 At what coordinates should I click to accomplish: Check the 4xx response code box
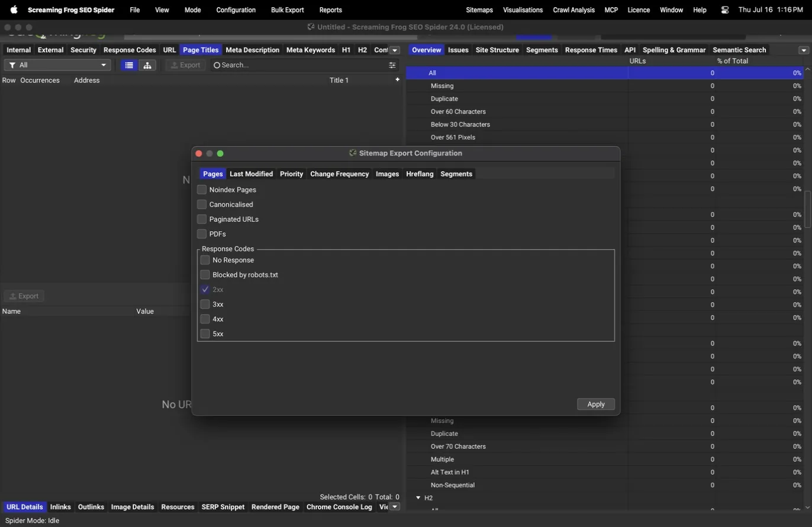[205, 319]
